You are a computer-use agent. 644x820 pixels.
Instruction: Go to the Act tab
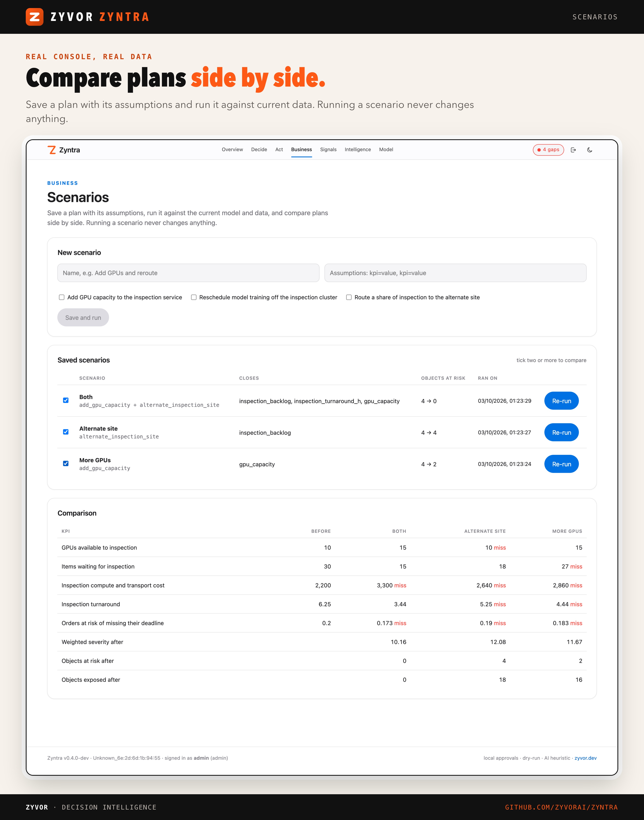(279, 150)
